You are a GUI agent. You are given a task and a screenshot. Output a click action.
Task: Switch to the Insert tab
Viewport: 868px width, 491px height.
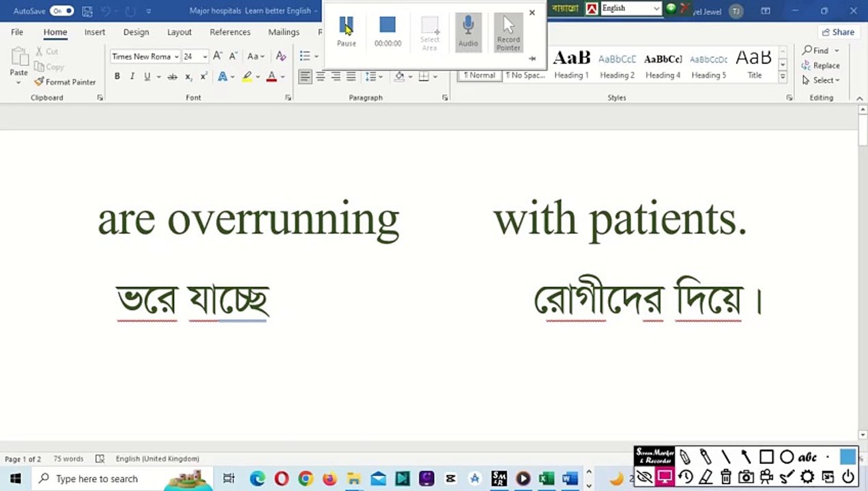(x=95, y=32)
